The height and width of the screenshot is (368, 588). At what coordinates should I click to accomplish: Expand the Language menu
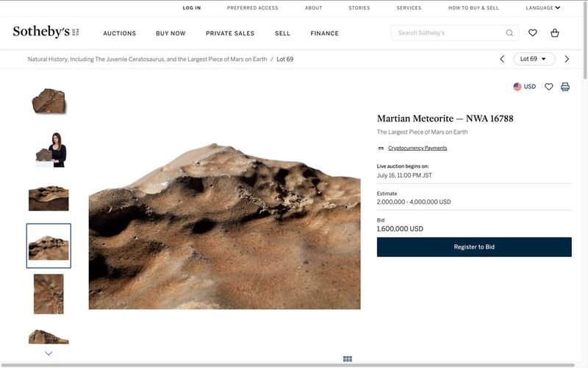tap(542, 8)
